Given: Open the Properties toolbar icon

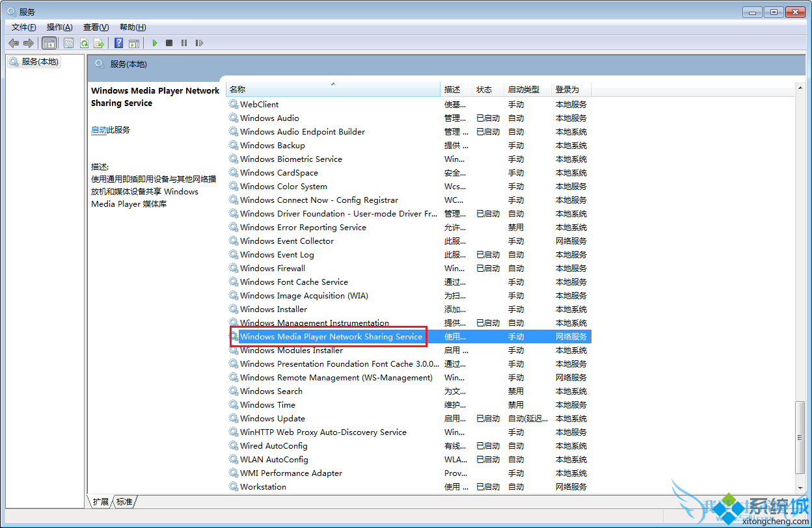Looking at the screenshot, I should 68,43.
